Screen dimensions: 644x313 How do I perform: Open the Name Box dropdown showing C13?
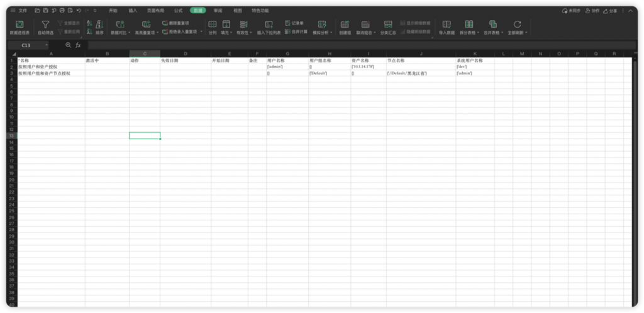tap(47, 45)
